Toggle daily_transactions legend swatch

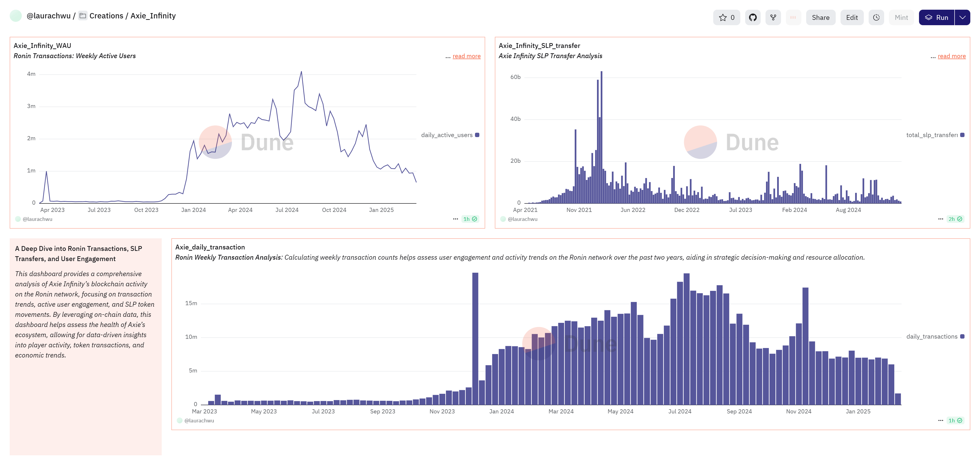tap(962, 336)
